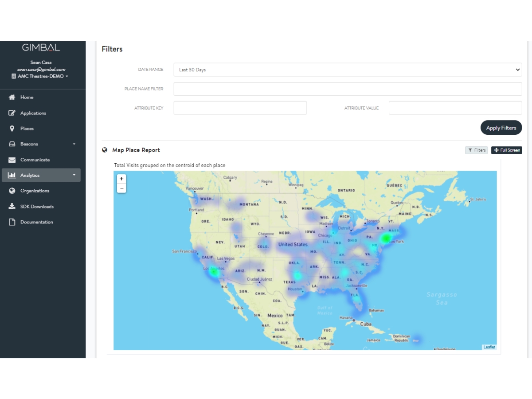Viewport: 532px width, 399px height.
Task: Click the SDK Downloads download icon
Action: click(12, 207)
